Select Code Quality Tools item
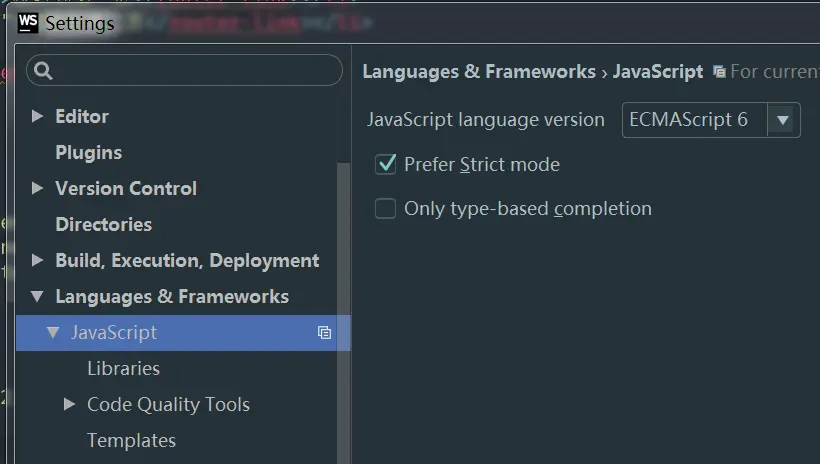The height and width of the screenshot is (464, 820). [x=168, y=404]
